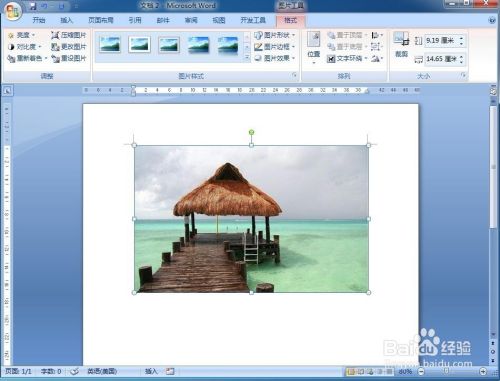This screenshot has width=500, height=381.
Task: Open the 亮度 (Brightness) dropdown
Action: pyautogui.click(x=21, y=35)
